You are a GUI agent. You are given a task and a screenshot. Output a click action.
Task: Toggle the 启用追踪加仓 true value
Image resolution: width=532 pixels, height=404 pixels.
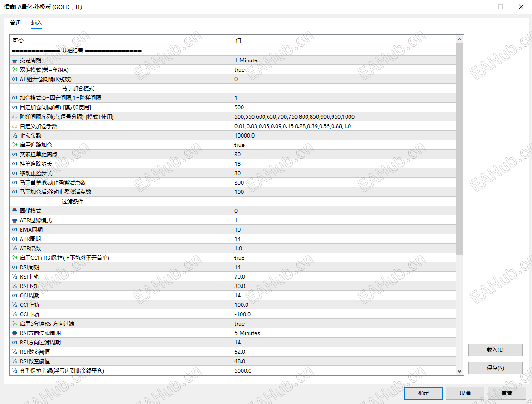point(344,145)
